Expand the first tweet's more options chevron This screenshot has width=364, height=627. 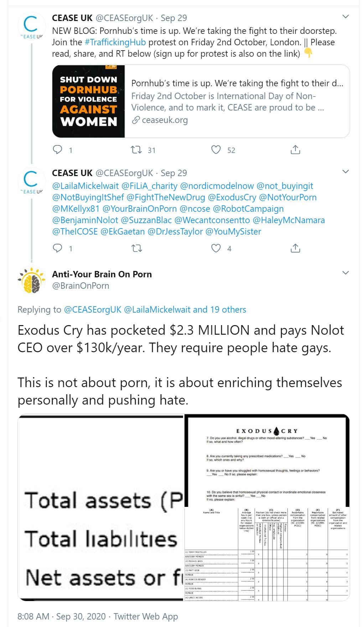[345, 17]
